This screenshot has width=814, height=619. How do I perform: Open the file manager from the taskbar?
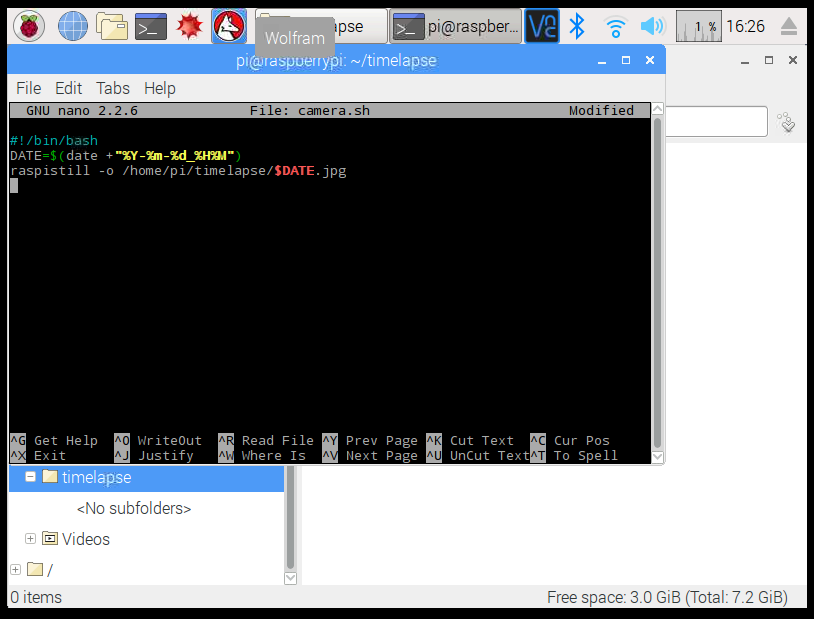pos(112,26)
